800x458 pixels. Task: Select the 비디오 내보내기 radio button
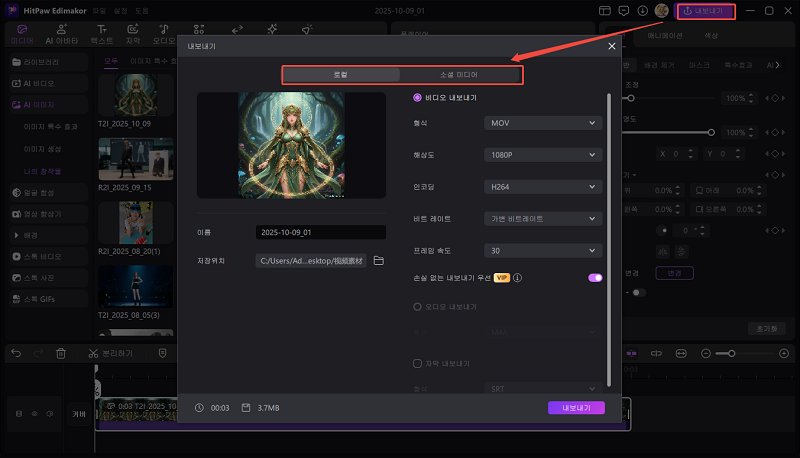[x=417, y=97]
